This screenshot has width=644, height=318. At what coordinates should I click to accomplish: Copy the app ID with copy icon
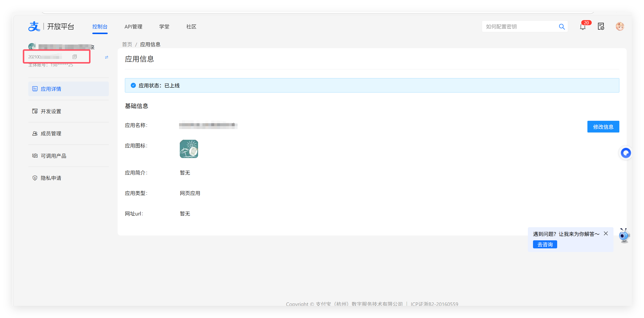coord(74,57)
